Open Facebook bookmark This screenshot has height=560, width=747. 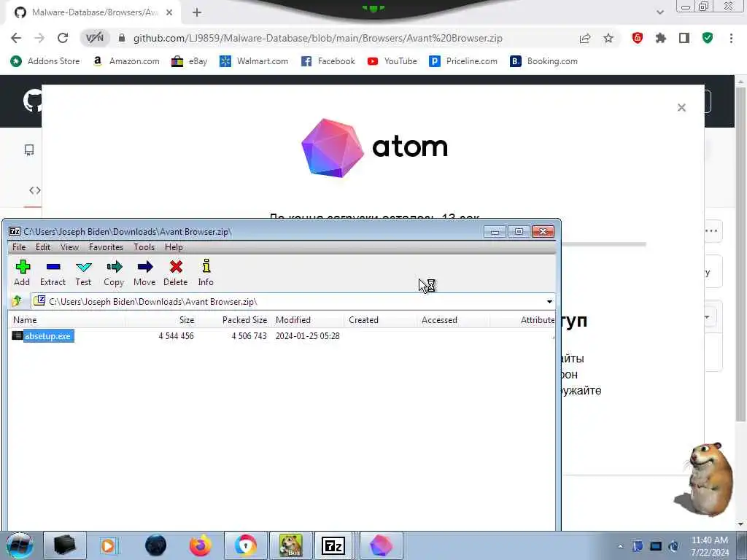click(x=328, y=61)
